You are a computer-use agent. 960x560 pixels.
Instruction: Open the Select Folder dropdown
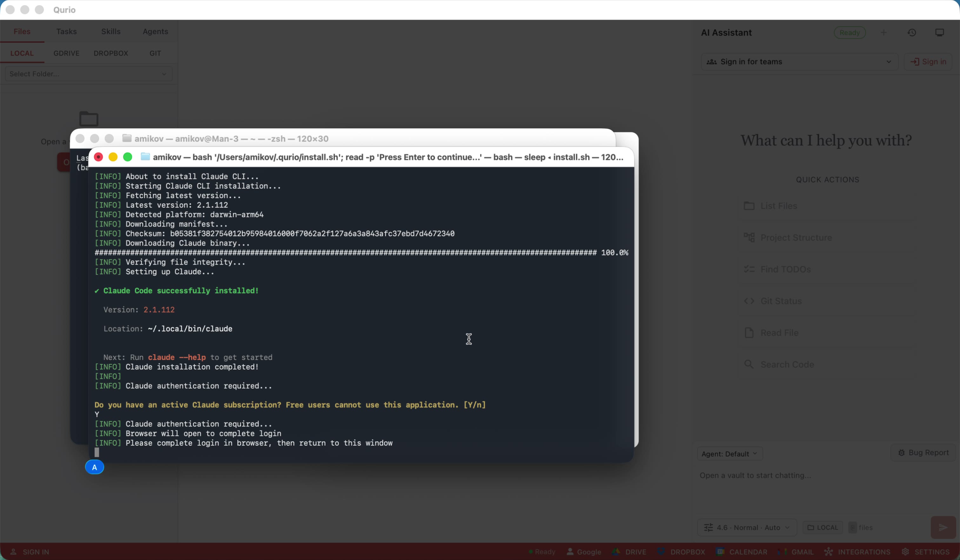(x=88, y=74)
